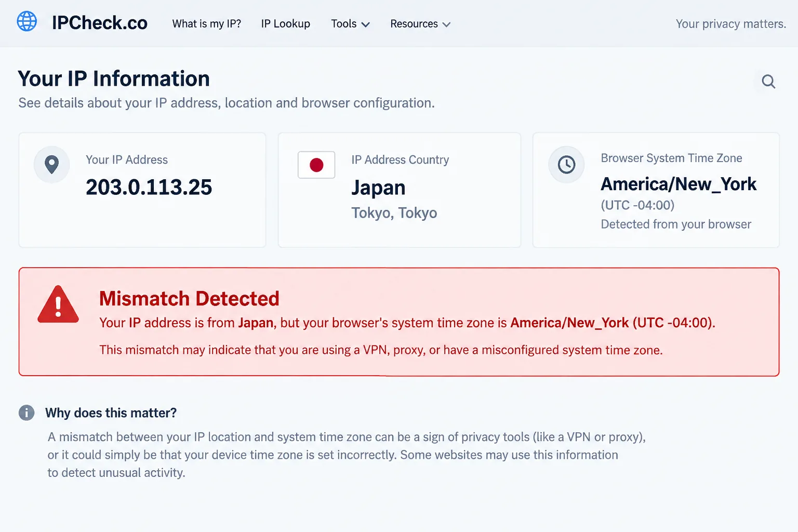Click the IPCheck.co site name

point(100,23)
